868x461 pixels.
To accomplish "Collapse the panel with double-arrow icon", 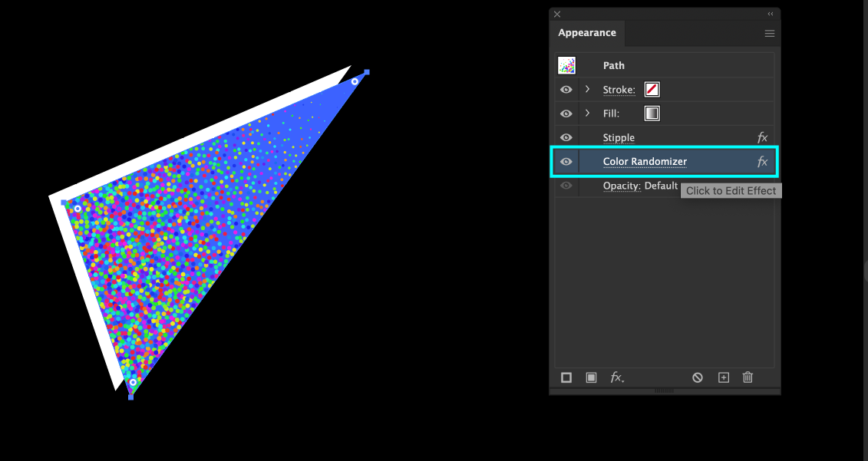I will 770,14.
